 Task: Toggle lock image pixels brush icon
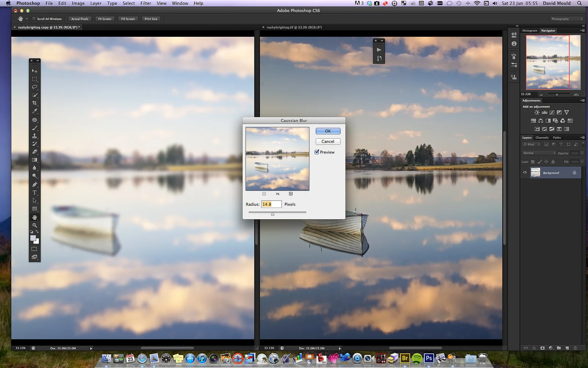(x=539, y=162)
